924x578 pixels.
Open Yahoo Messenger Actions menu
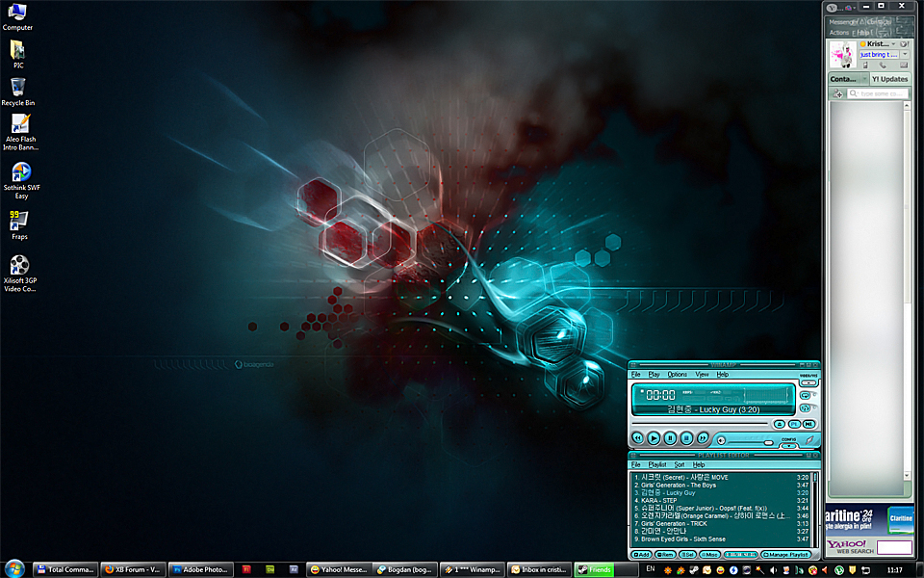coord(839,33)
